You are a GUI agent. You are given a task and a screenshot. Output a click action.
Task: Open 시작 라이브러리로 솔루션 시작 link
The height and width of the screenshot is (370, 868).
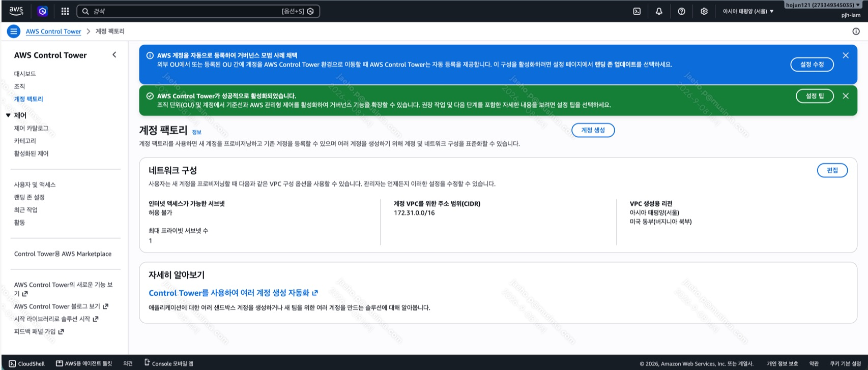[56, 319]
